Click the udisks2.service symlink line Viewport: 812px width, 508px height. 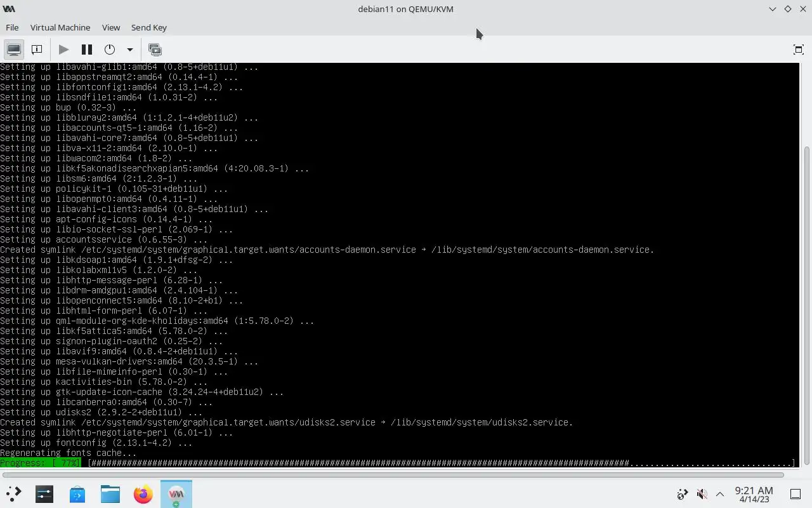point(286,422)
